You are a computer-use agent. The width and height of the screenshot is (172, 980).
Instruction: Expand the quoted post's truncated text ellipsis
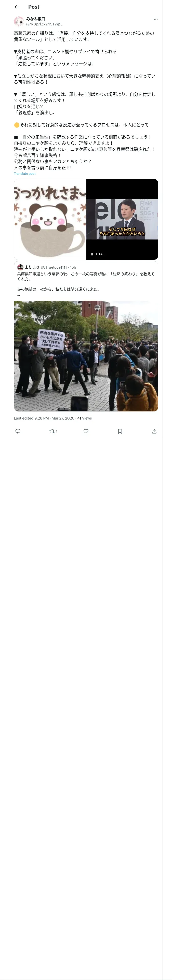click(x=19, y=294)
